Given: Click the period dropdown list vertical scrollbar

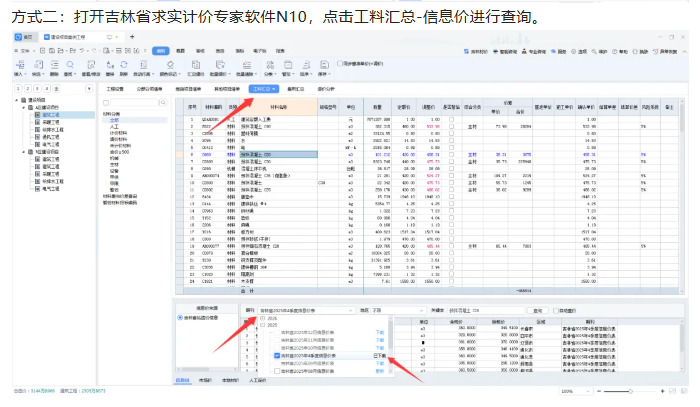Looking at the screenshot, I should click(x=391, y=344).
